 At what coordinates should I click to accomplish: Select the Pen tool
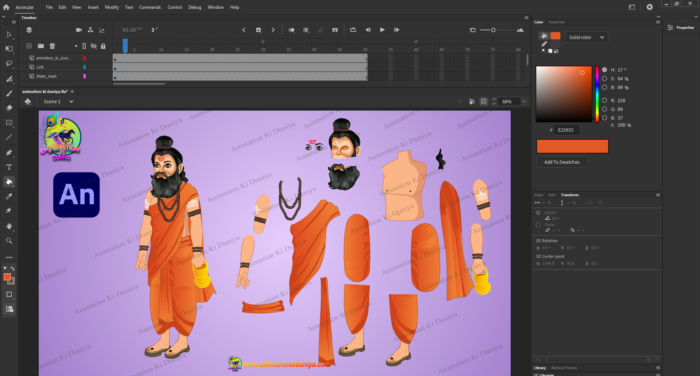click(x=9, y=152)
